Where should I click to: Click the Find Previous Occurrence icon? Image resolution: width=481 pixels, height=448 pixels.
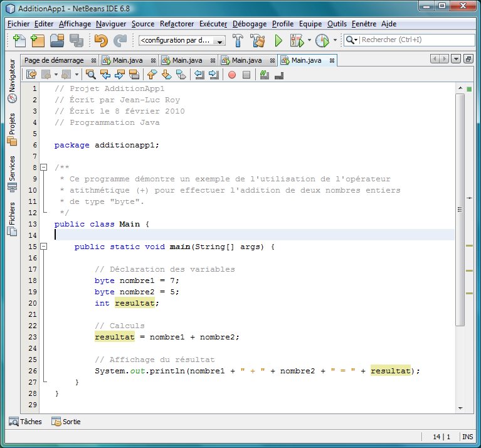click(105, 75)
